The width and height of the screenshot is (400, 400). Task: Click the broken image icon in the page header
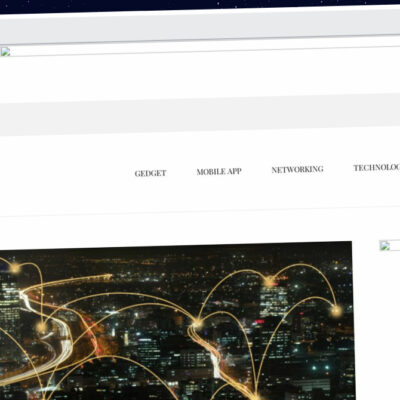[5, 52]
